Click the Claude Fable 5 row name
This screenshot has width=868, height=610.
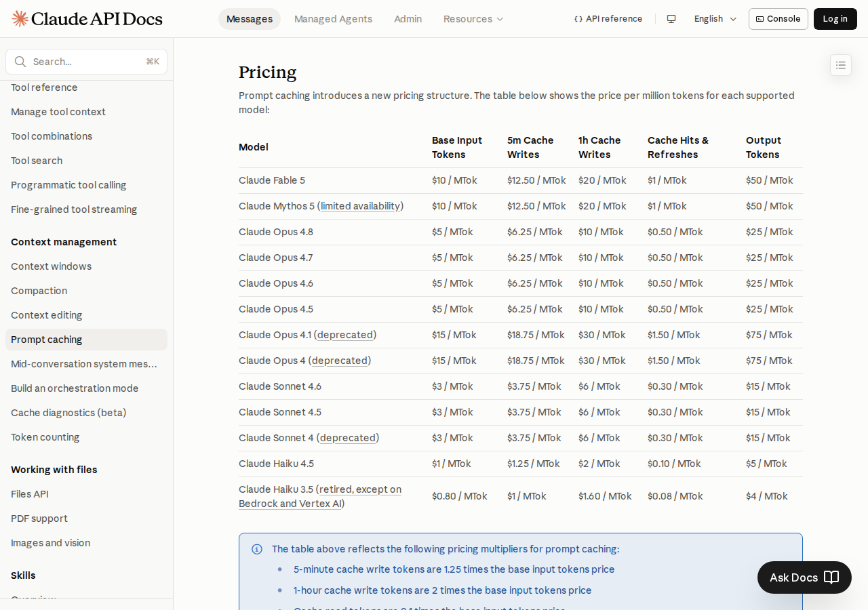click(272, 180)
